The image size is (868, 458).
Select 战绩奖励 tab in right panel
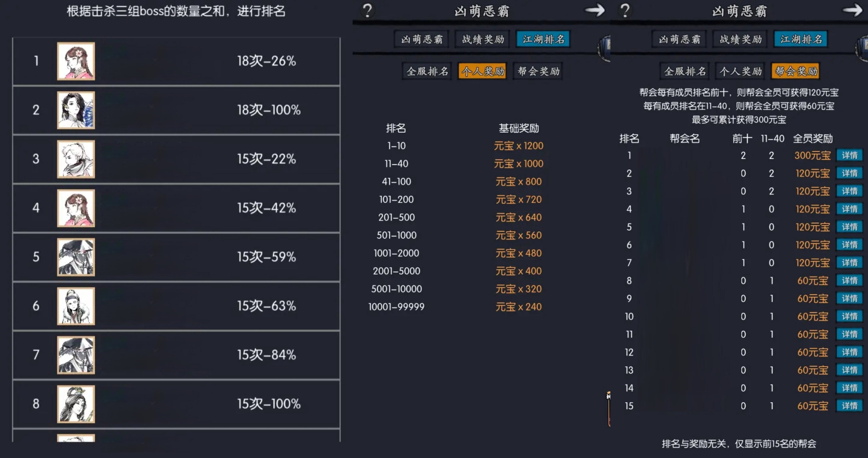pyautogui.click(x=741, y=39)
